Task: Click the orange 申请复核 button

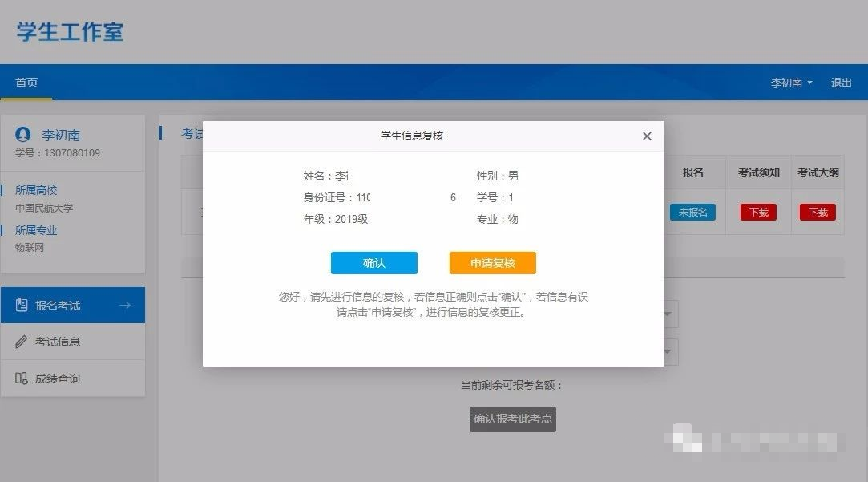Action: (492, 263)
